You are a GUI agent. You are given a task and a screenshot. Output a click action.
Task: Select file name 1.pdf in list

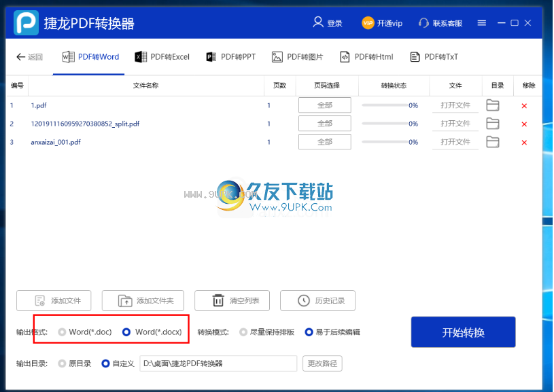[x=39, y=105]
